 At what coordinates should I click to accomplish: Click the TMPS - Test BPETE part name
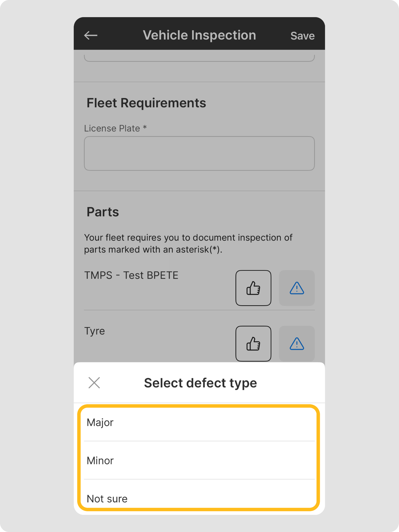(x=131, y=275)
